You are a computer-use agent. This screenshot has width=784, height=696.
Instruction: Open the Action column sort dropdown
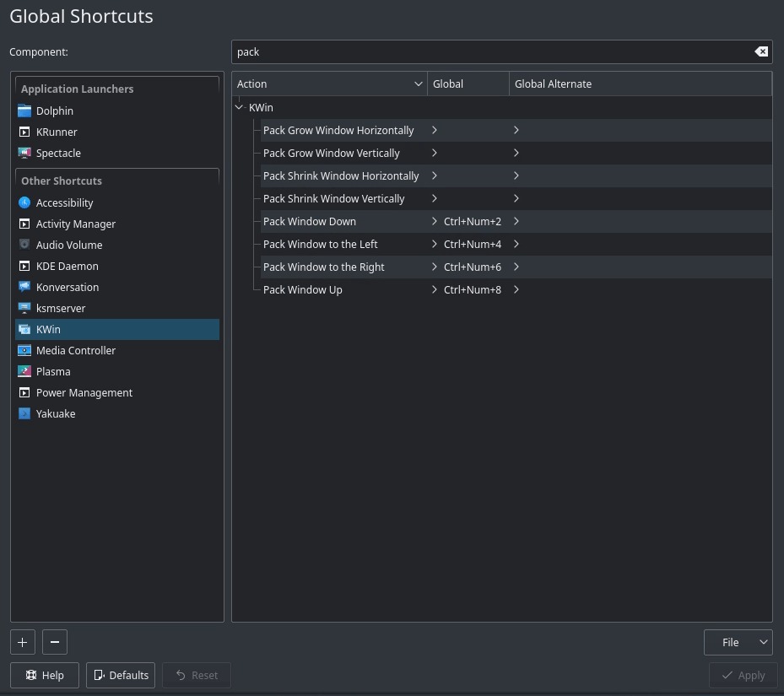418,84
